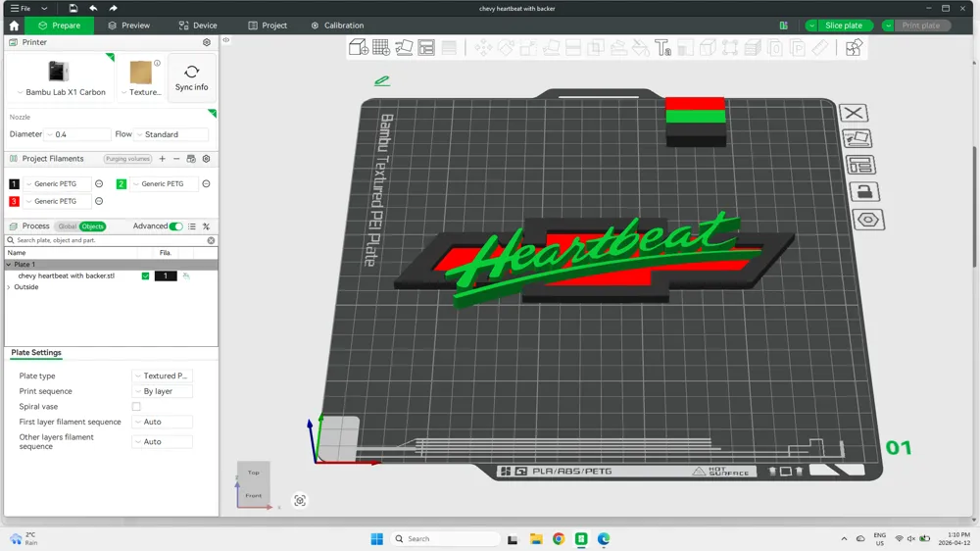Open Other layers filament sequence dropdown
Viewport: 980px width, 551px height.
pyautogui.click(x=162, y=441)
